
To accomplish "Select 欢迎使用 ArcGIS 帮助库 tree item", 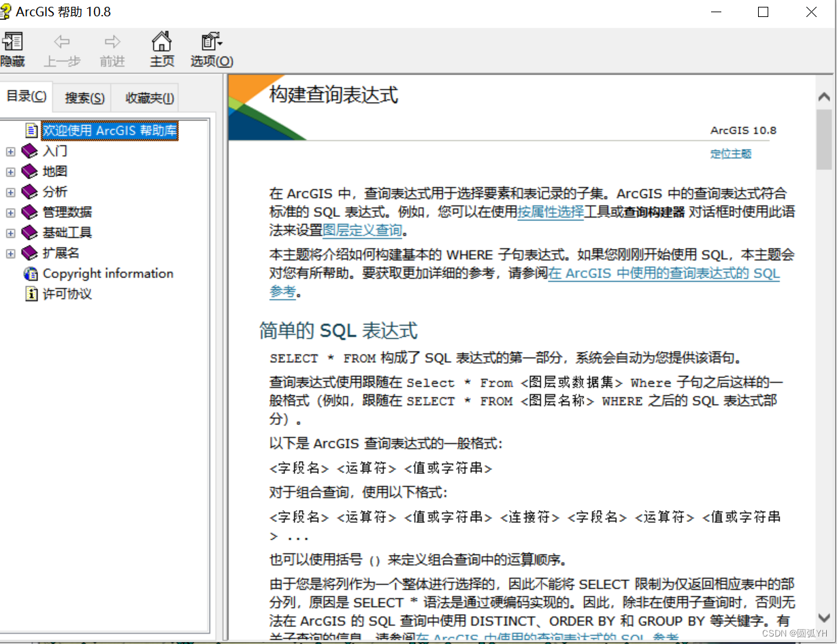I will click(x=110, y=130).
